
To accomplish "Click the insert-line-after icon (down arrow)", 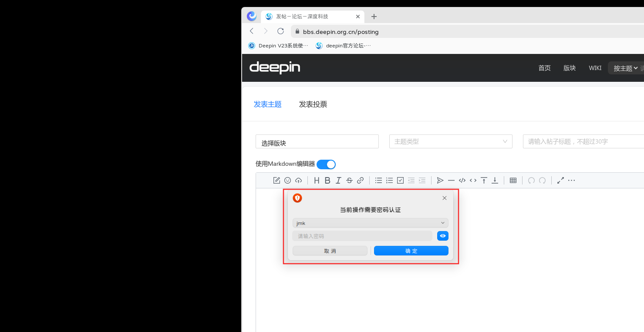I will coord(495,180).
